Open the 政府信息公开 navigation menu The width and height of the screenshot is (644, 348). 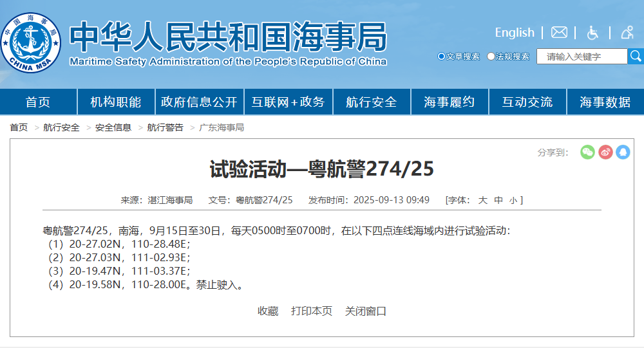point(199,102)
